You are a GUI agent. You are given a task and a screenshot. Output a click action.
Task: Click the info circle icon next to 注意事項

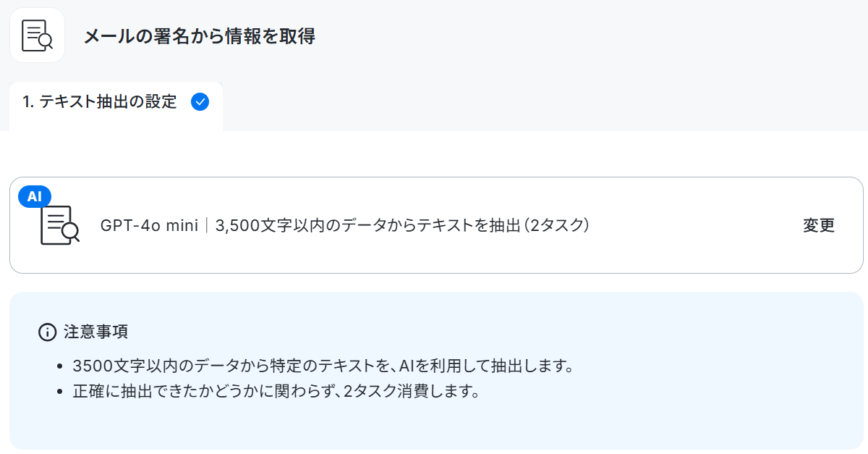point(47,332)
